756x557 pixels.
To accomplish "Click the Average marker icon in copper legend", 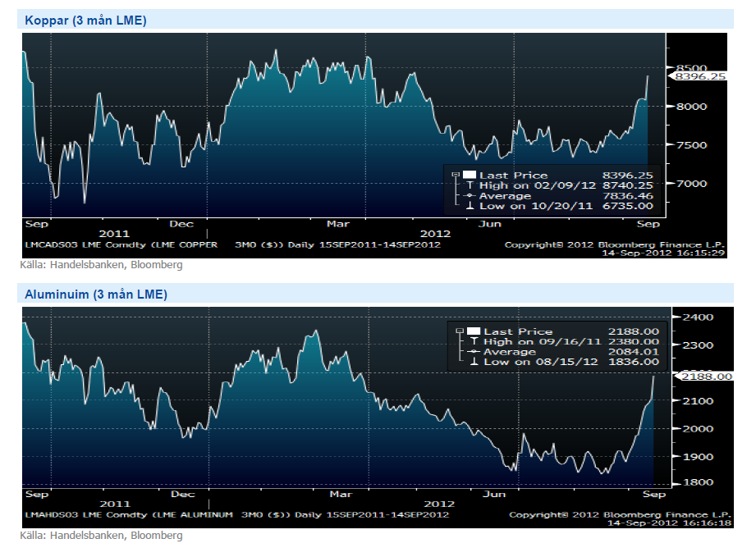I will click(469, 196).
